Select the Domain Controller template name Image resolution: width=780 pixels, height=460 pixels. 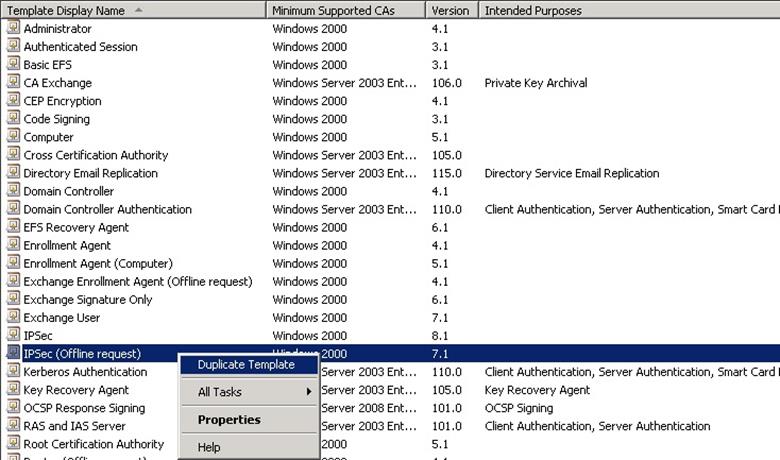coord(69,191)
